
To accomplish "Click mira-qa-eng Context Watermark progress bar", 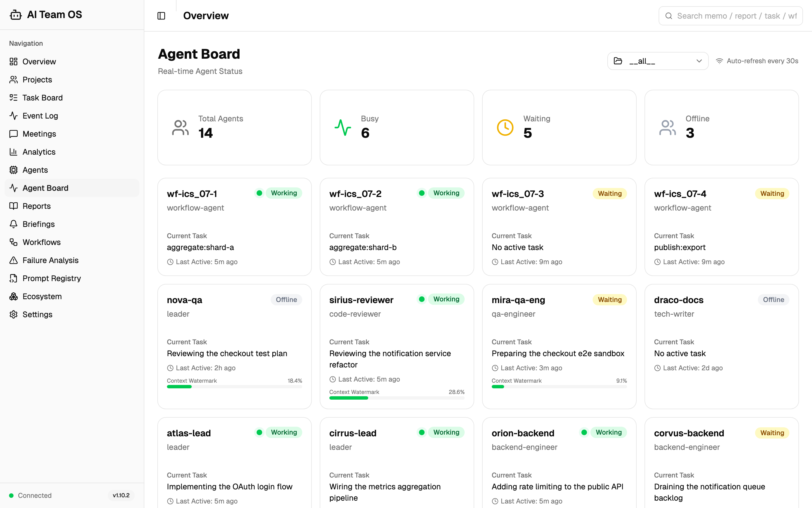I will tap(559, 387).
